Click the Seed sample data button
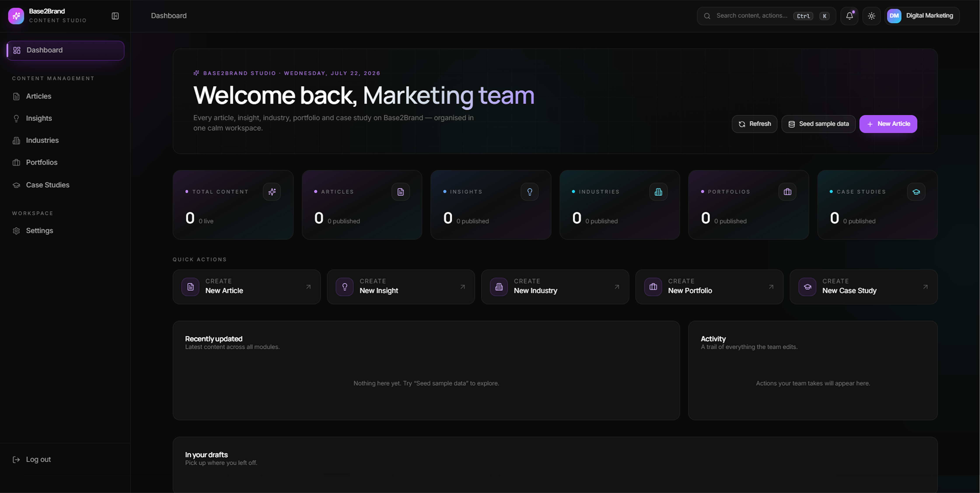The width and height of the screenshot is (980, 493). coord(818,124)
